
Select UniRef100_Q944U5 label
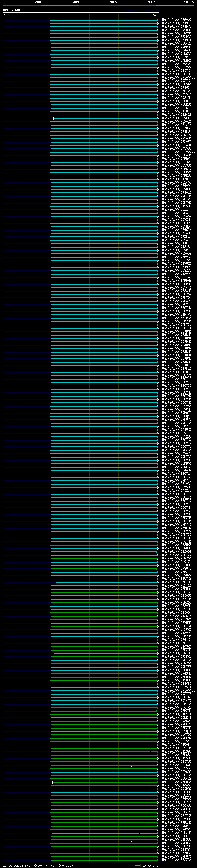[x=176, y=50]
